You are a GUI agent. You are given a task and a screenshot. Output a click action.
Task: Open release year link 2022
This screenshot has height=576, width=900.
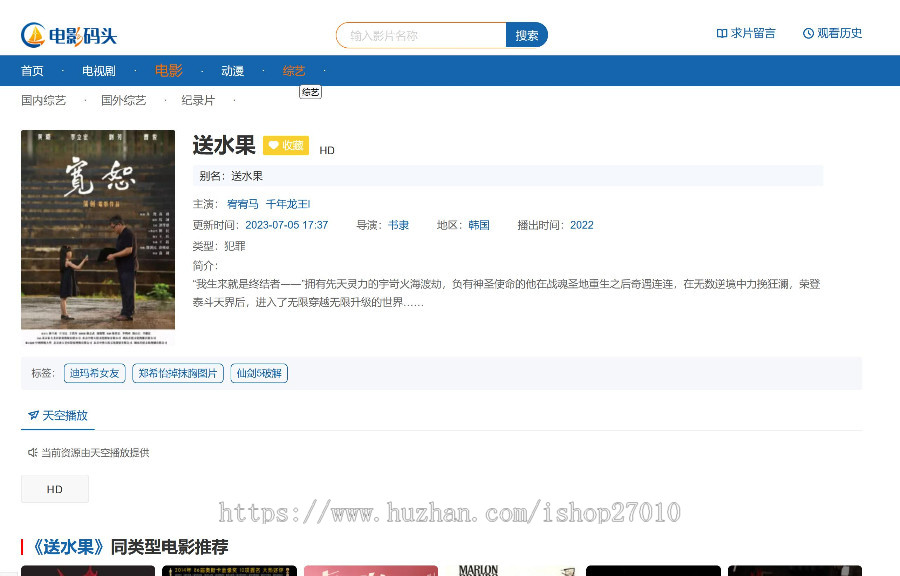(x=581, y=225)
